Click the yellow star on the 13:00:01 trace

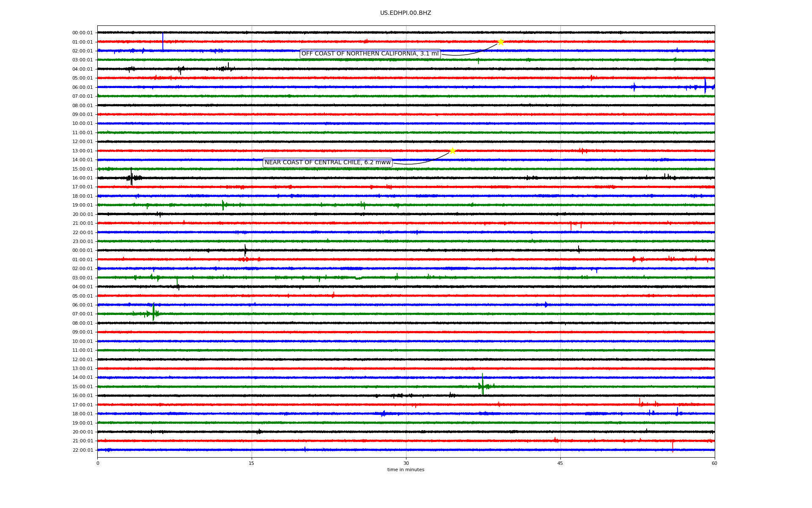(x=453, y=151)
